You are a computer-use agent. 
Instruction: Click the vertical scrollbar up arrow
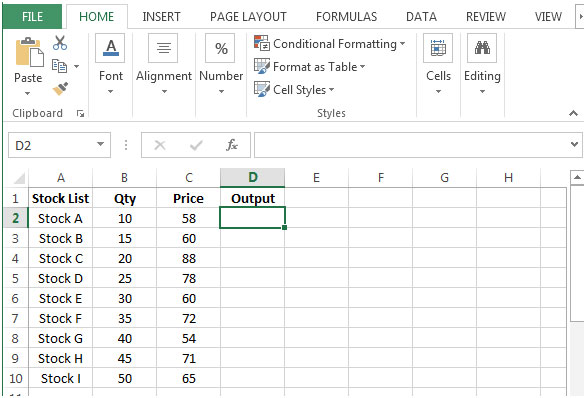(x=577, y=178)
